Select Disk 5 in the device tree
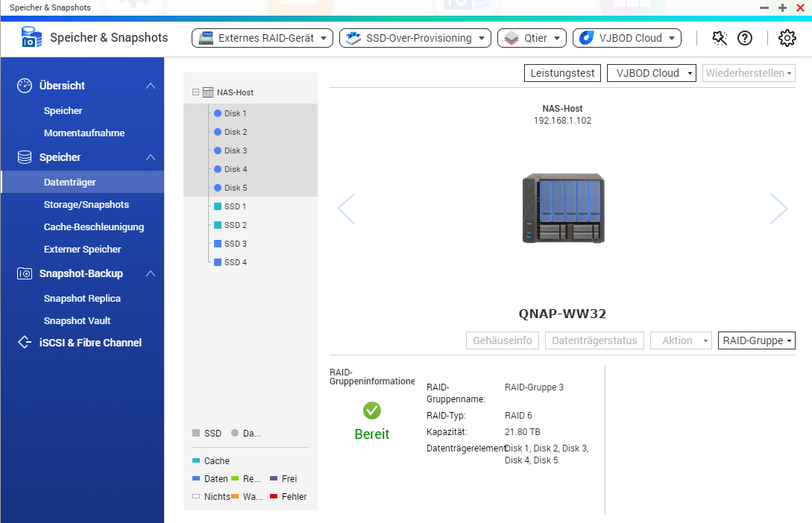This screenshot has width=812, height=523. pos(236,188)
